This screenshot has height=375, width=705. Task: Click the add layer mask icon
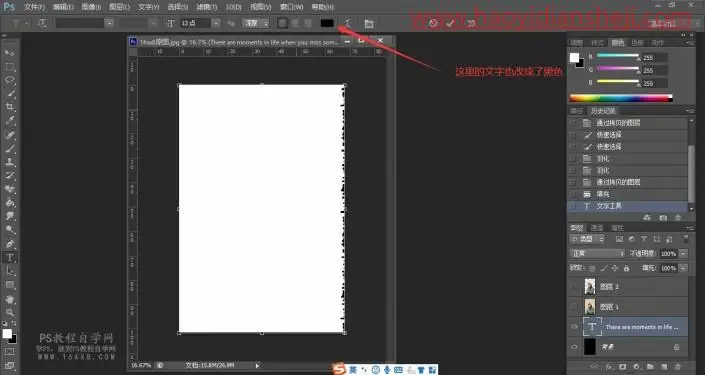click(x=623, y=367)
